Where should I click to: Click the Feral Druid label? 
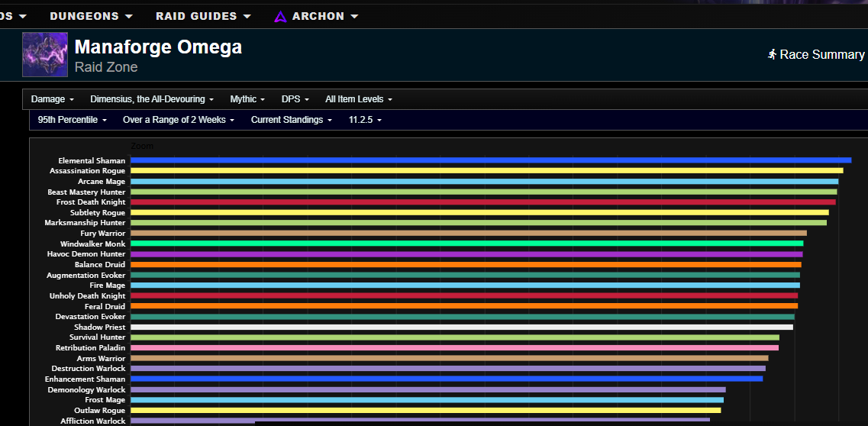pos(105,306)
